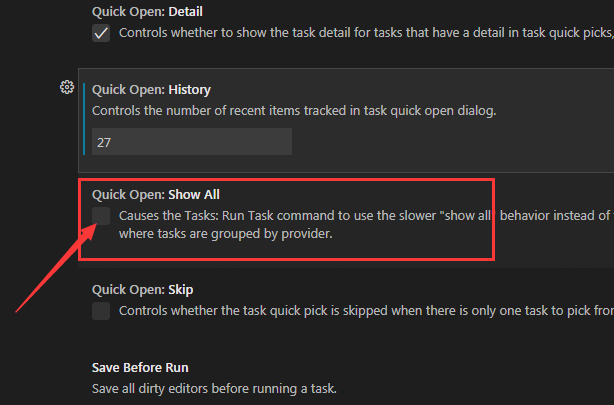Click the word "History" in bold
Image resolution: width=614 pixels, height=405 pixels.
click(x=189, y=90)
